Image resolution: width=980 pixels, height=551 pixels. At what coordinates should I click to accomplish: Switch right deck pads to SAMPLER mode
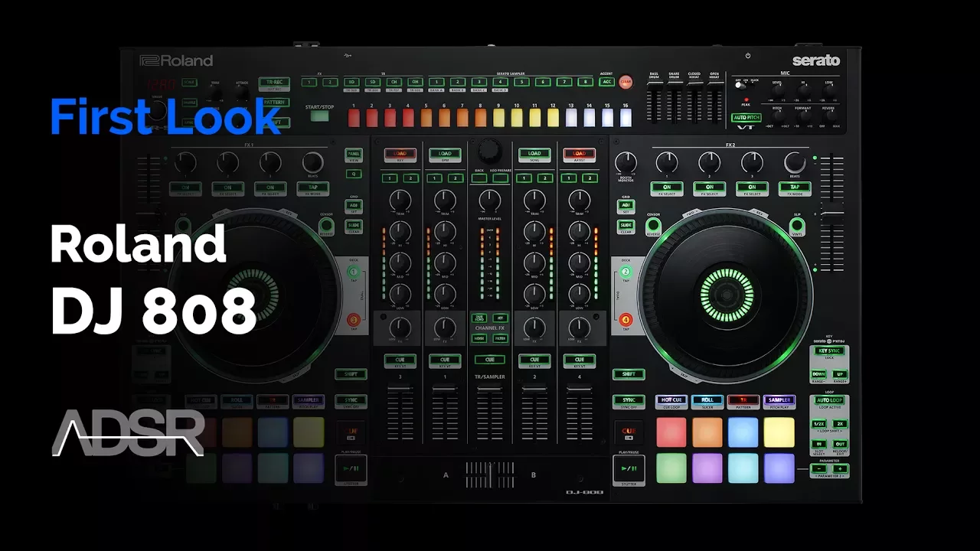pyautogui.click(x=779, y=400)
